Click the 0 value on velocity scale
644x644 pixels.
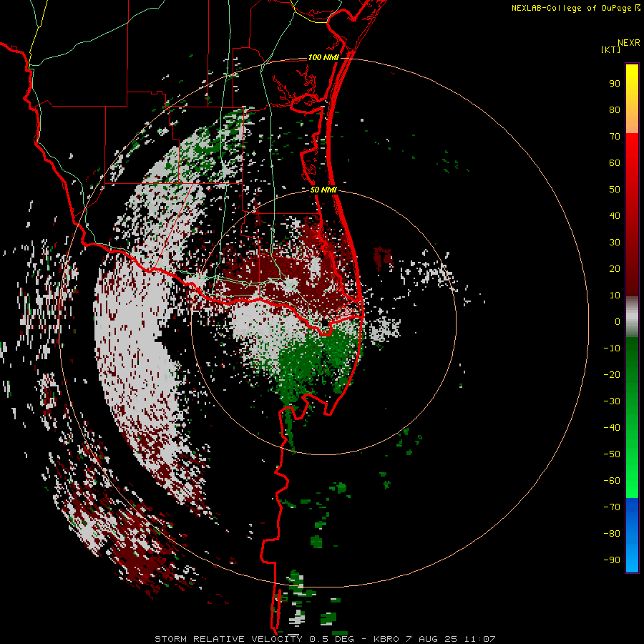618,321
